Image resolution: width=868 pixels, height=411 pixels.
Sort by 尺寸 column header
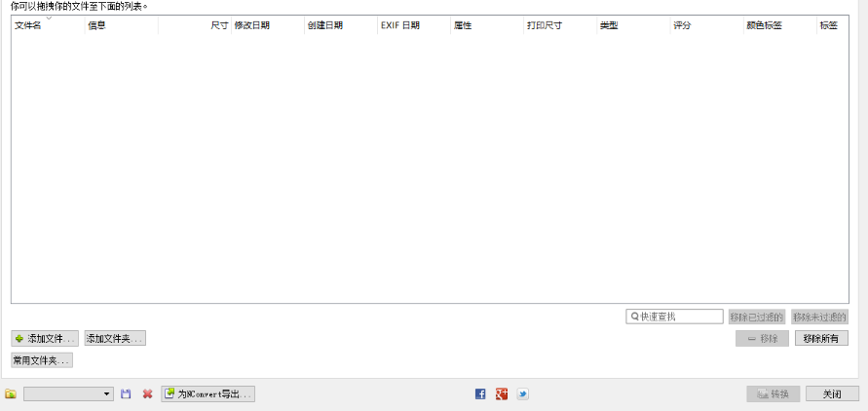194,25
